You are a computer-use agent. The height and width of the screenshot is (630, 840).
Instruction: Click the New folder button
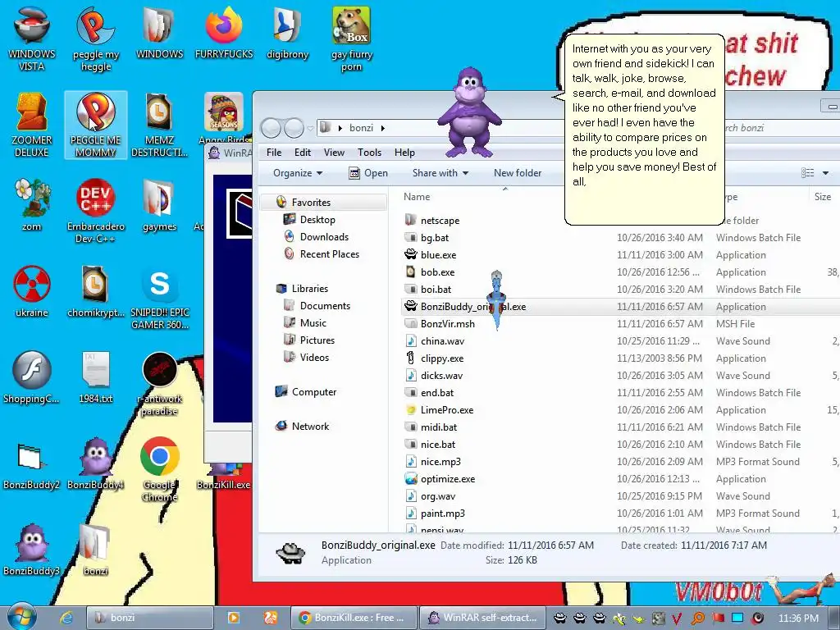point(518,172)
